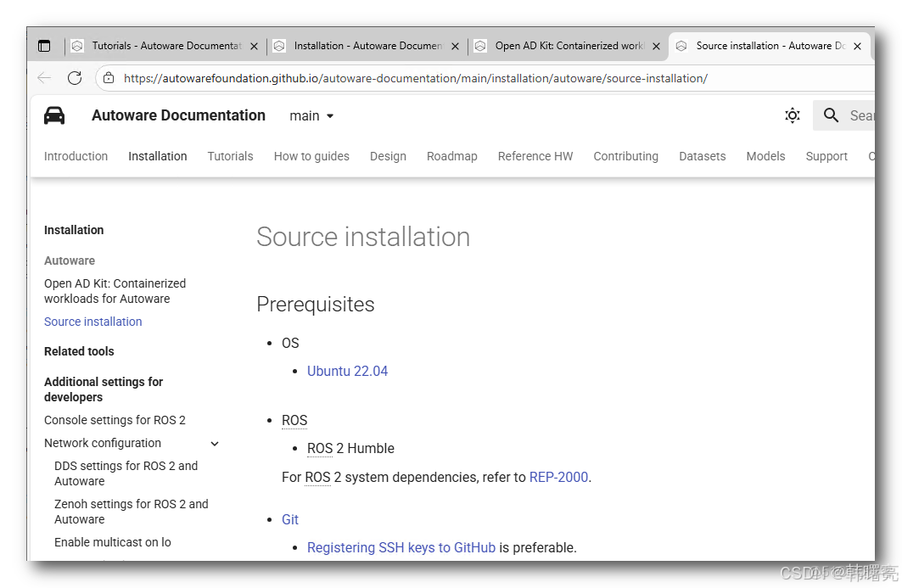Open the Contributing section in navigation
The width and height of the screenshot is (902, 588).
tap(625, 156)
